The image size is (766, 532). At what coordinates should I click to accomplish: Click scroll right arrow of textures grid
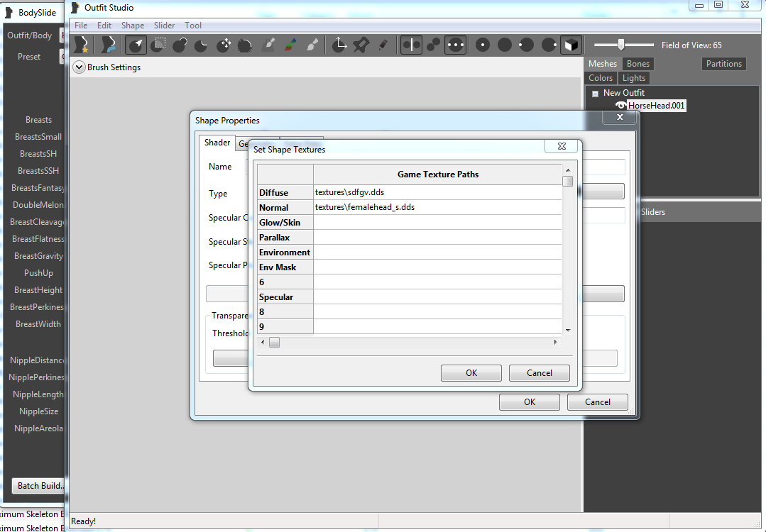(x=555, y=342)
